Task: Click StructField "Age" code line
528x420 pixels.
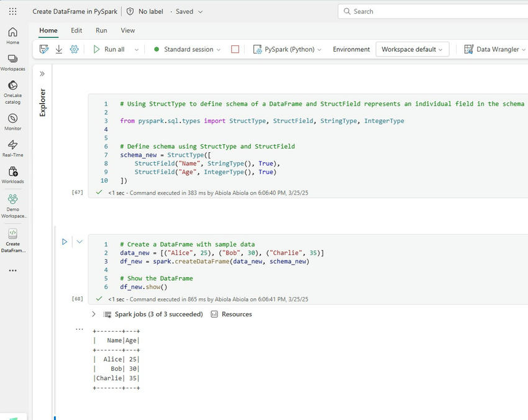Action: coord(206,172)
